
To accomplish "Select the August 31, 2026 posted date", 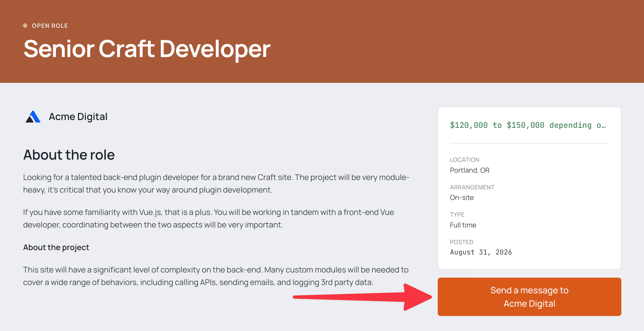I will click(x=481, y=252).
